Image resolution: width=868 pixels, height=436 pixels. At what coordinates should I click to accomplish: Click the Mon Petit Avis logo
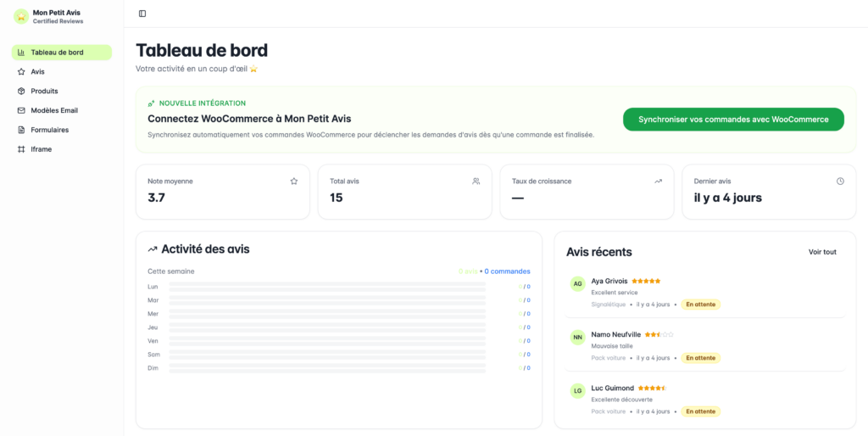(x=21, y=16)
